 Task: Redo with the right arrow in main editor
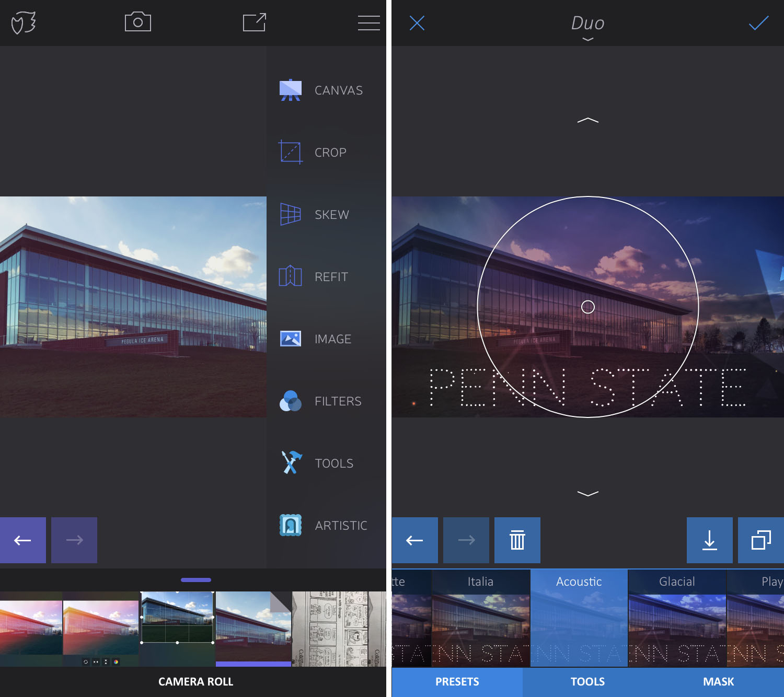[74, 540]
